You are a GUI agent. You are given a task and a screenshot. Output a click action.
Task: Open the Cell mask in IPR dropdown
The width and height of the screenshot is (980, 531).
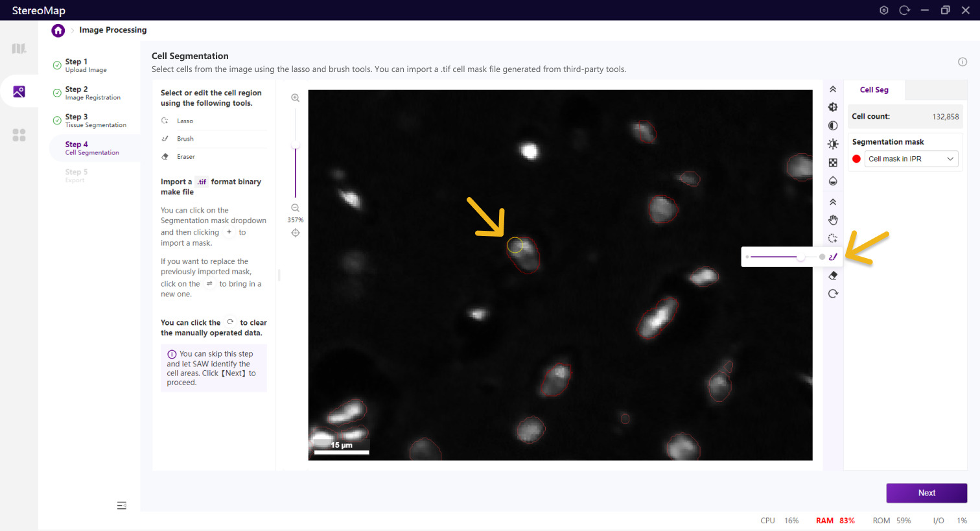pos(911,159)
